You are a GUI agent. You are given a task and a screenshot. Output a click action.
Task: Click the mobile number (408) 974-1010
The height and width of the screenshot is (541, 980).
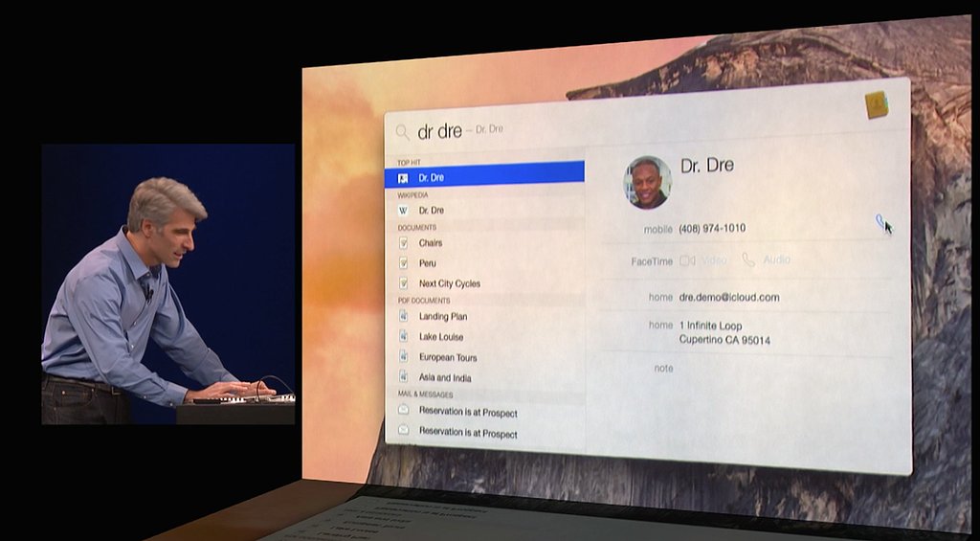click(712, 228)
